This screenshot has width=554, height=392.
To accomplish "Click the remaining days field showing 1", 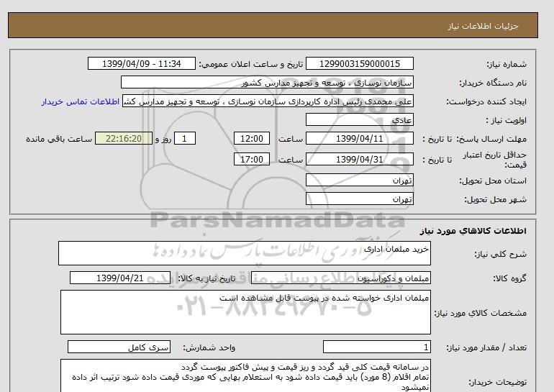I will [184, 138].
